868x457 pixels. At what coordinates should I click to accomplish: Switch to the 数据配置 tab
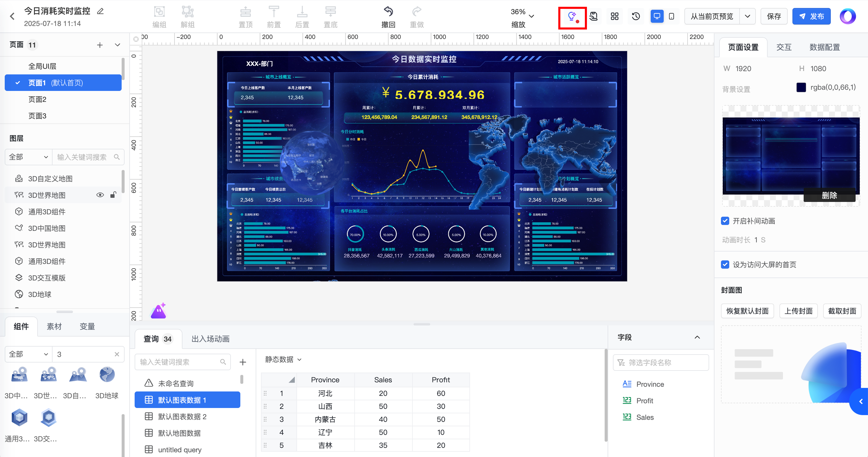coord(824,47)
